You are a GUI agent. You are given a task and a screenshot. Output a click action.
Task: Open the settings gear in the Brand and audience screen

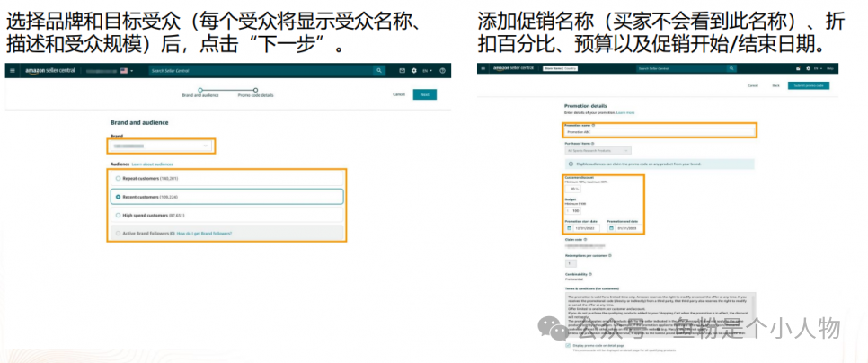pyautogui.click(x=414, y=71)
